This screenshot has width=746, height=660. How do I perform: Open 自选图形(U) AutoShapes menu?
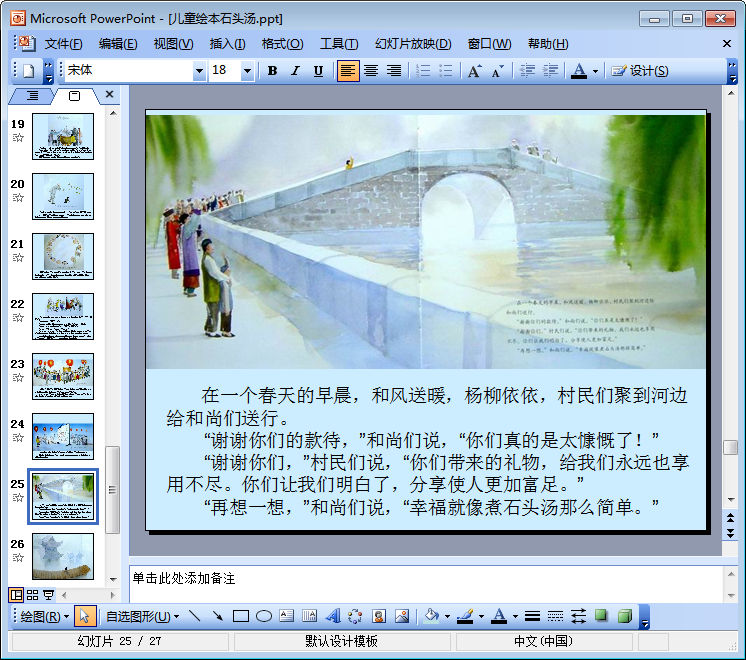click(x=142, y=617)
